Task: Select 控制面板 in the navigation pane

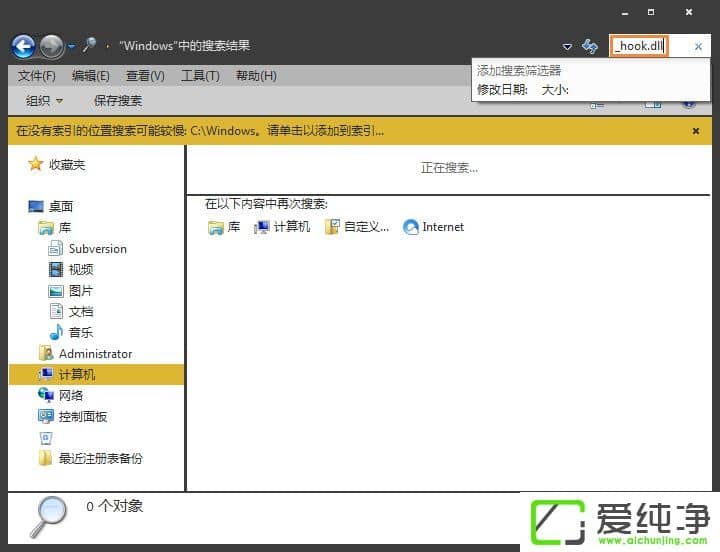Action: (x=82, y=417)
